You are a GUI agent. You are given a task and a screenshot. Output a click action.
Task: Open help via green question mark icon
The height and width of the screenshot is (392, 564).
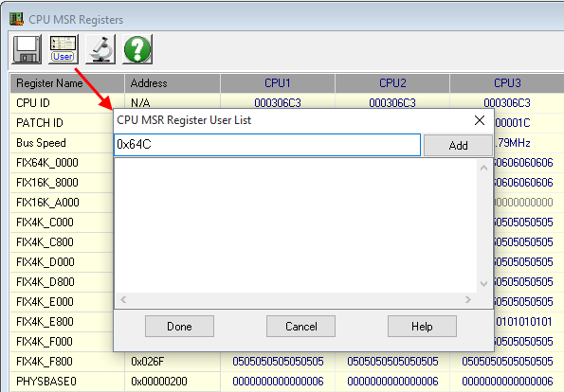(x=137, y=49)
